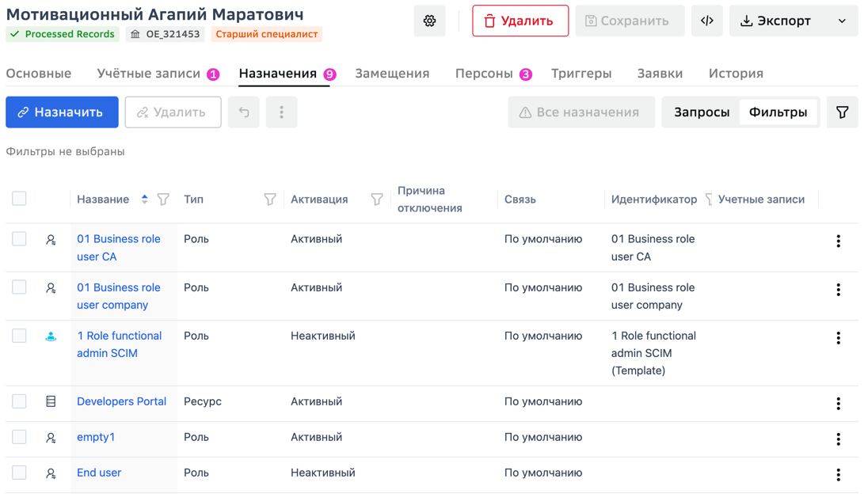Viewport: 868px width, 494px height.
Task: Tick the empty1 row checkbox
Action: pyautogui.click(x=19, y=437)
